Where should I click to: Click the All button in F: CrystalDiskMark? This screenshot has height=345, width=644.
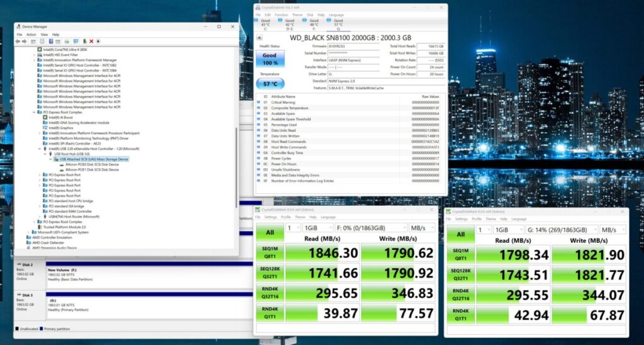click(x=270, y=232)
